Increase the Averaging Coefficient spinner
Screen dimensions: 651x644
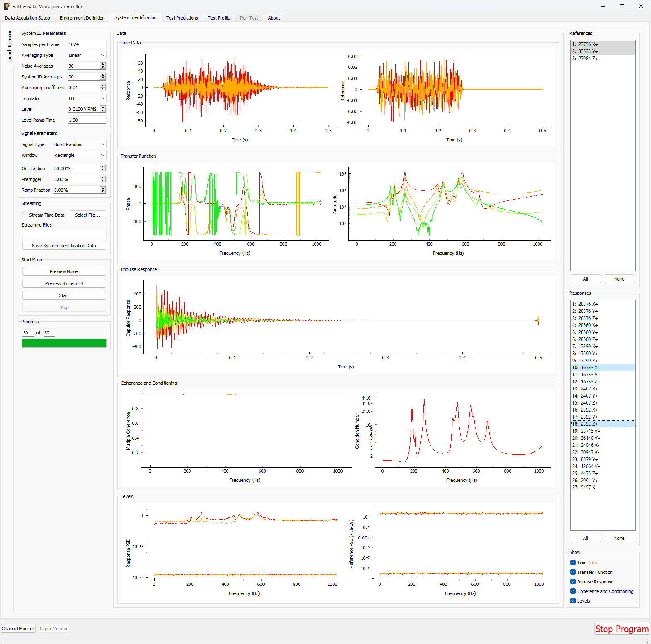pos(103,86)
